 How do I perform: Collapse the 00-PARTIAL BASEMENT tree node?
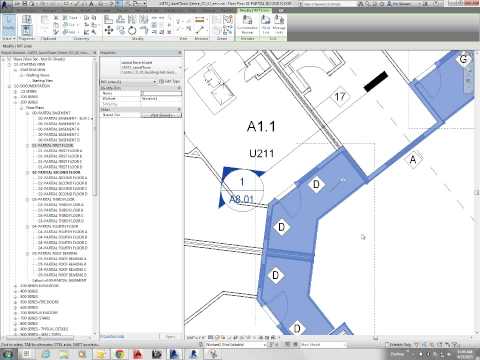[x=28, y=113]
